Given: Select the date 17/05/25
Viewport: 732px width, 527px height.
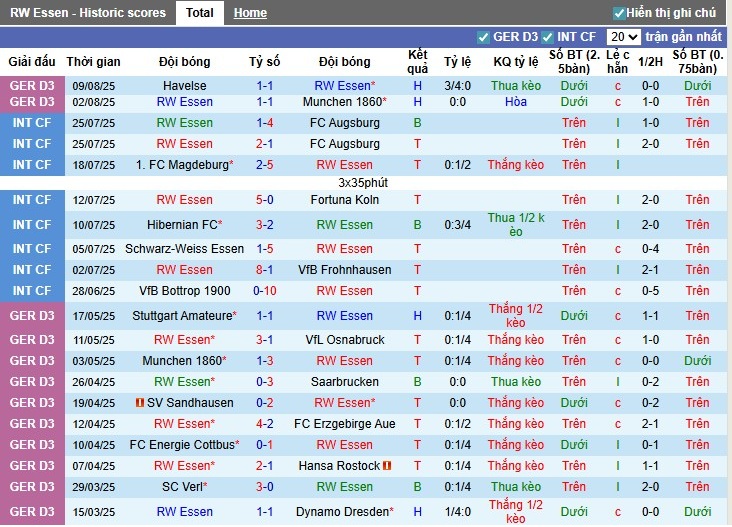Looking at the screenshot, I should click(93, 316).
